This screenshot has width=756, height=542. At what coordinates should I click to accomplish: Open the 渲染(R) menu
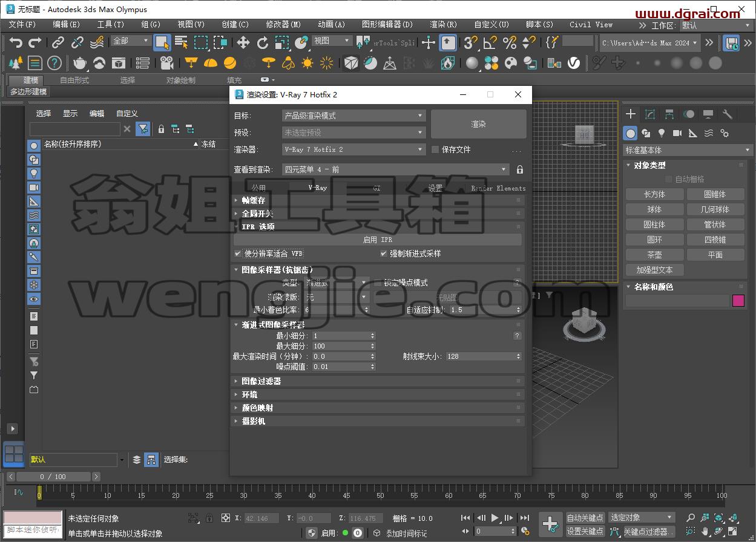pos(443,25)
